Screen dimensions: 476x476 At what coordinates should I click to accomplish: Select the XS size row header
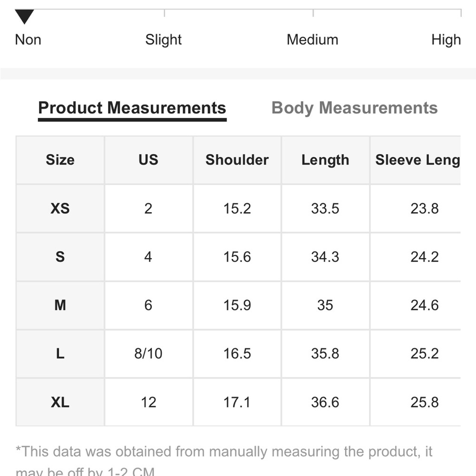[60, 208]
